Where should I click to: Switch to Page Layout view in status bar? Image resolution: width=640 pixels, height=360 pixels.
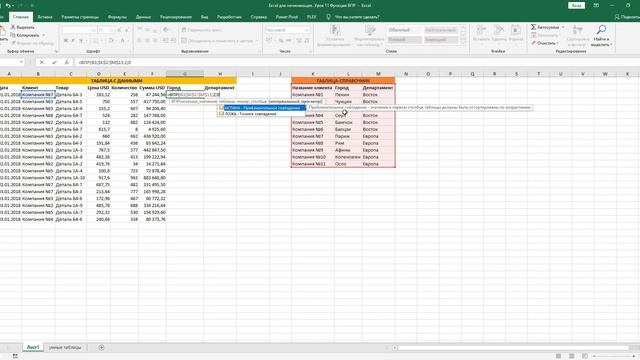tap(571, 356)
